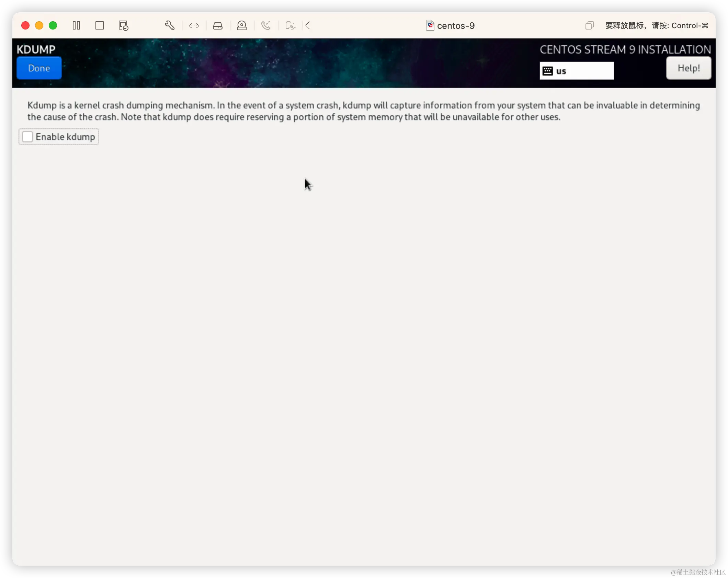Enable the kdump checkbox
728x578 pixels.
click(27, 137)
